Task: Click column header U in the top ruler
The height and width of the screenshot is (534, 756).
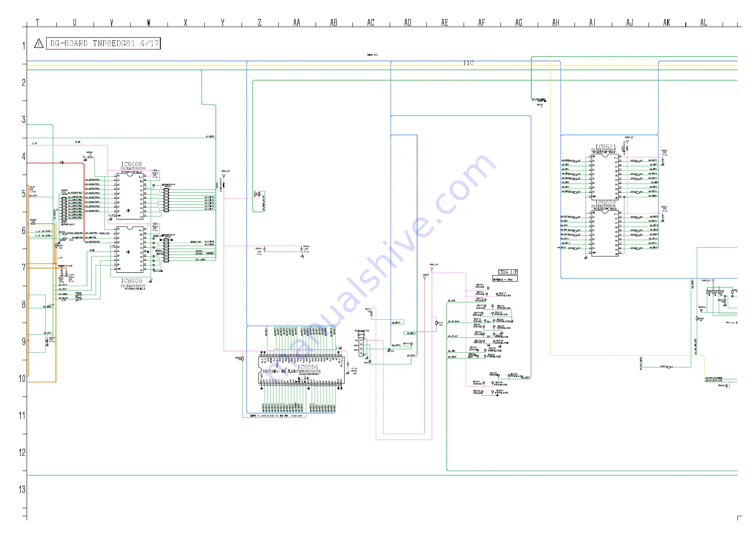Action: pos(74,22)
